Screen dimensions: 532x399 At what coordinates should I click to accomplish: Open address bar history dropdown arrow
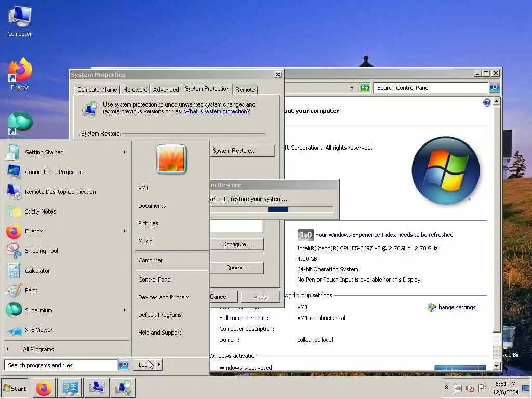tap(352, 88)
